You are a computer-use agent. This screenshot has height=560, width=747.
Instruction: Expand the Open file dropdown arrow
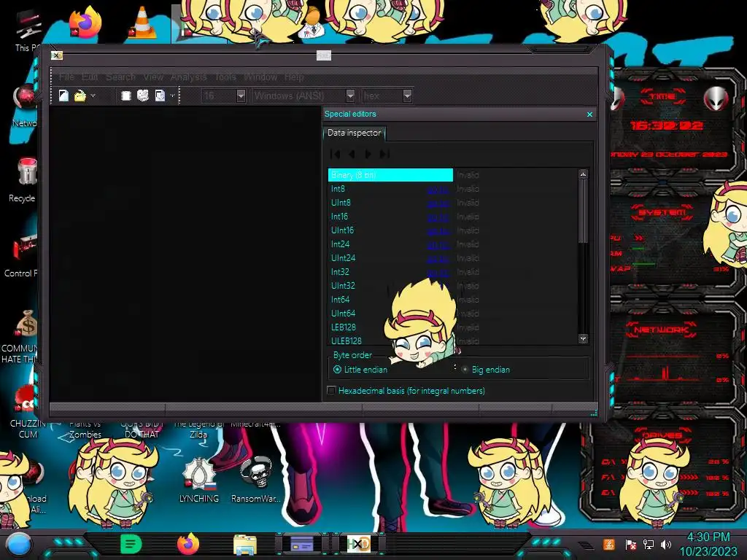click(93, 96)
